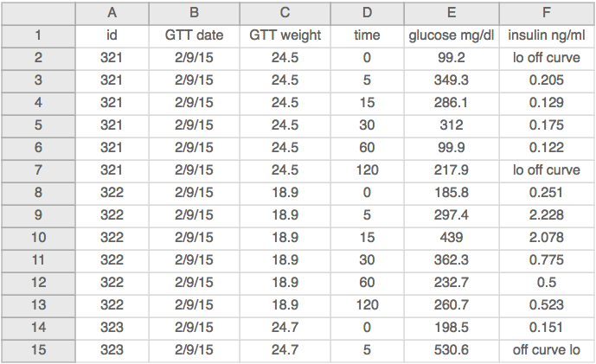Viewport: 596px width, 364px height.
Task: Click column C header
Action: [x=285, y=13]
